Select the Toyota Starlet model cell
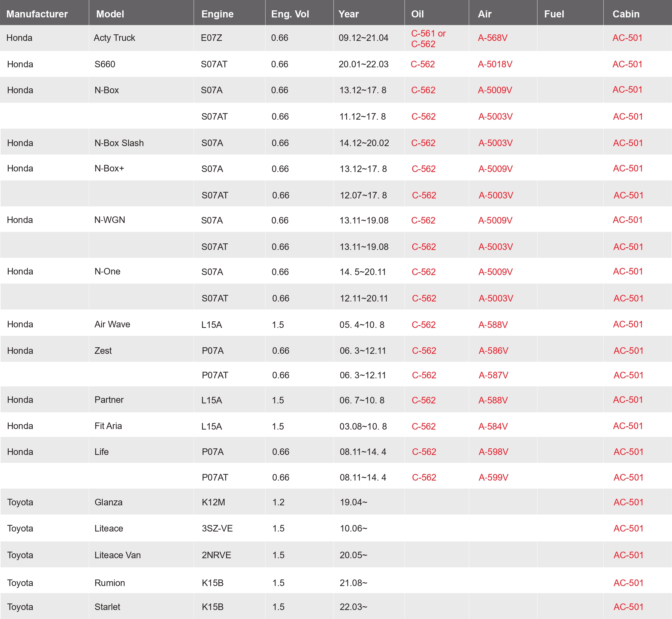The height and width of the screenshot is (619, 672). point(107,607)
